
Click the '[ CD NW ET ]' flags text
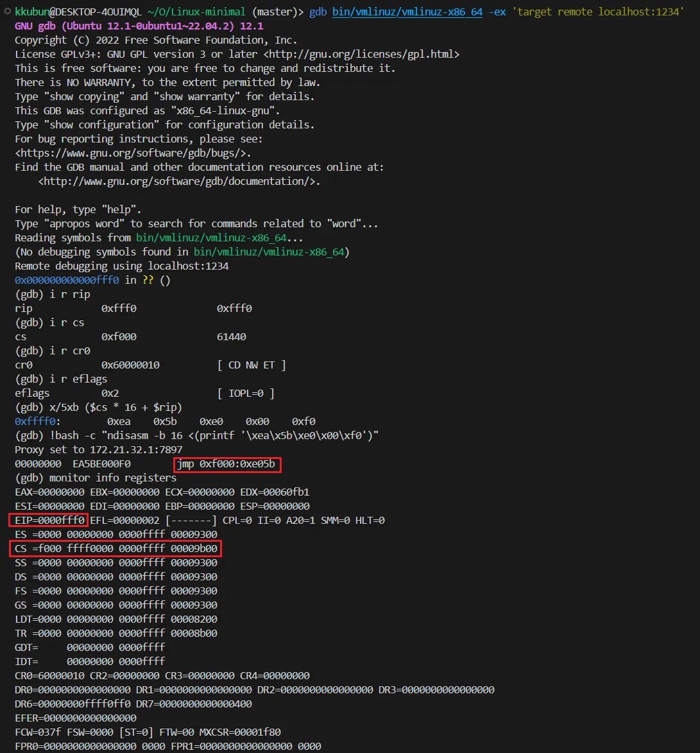pyautogui.click(x=252, y=365)
